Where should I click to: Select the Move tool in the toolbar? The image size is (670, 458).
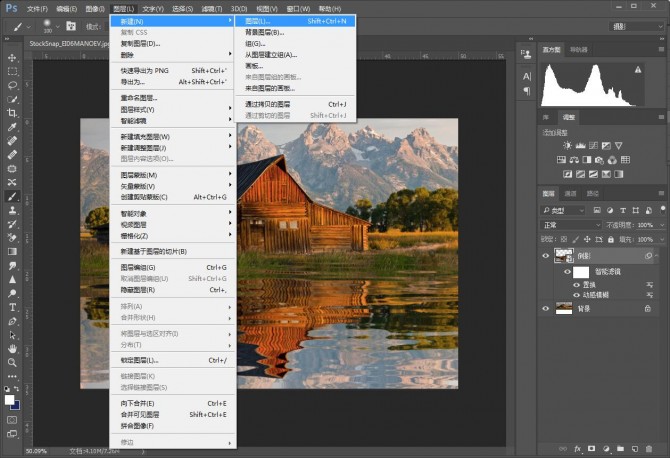pyautogui.click(x=13, y=57)
